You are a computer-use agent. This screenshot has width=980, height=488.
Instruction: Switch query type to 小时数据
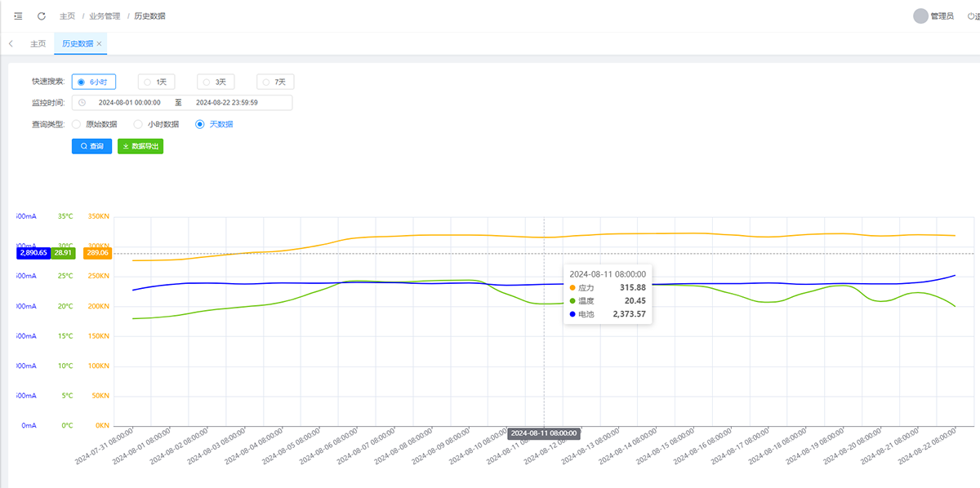(x=156, y=125)
